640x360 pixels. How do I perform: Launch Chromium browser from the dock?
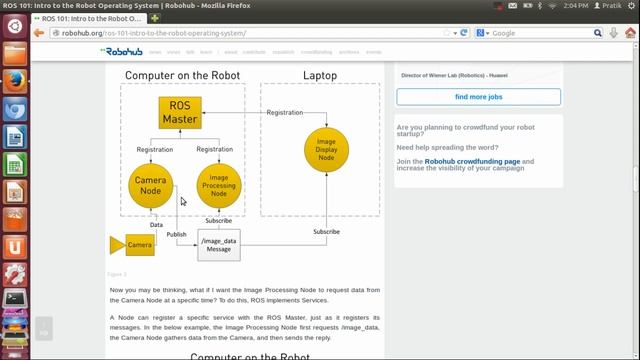pos(15,109)
